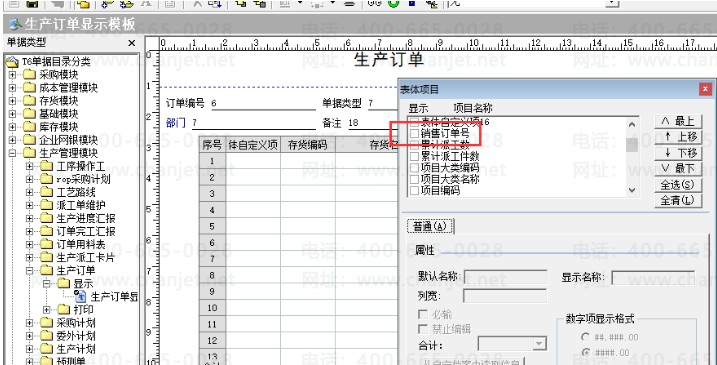Click the 全选(S) select-all button
Viewport: 717px width, 365px height.
(678, 185)
